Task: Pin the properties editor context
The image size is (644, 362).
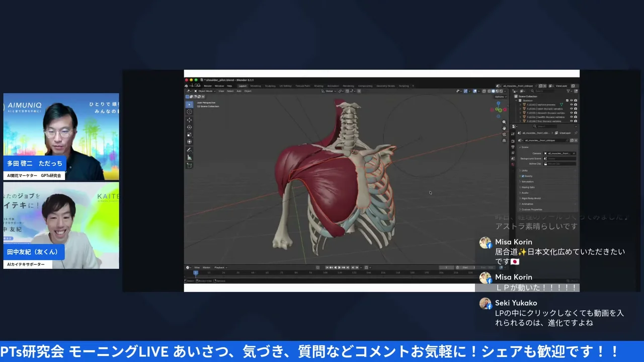Action: point(576,133)
